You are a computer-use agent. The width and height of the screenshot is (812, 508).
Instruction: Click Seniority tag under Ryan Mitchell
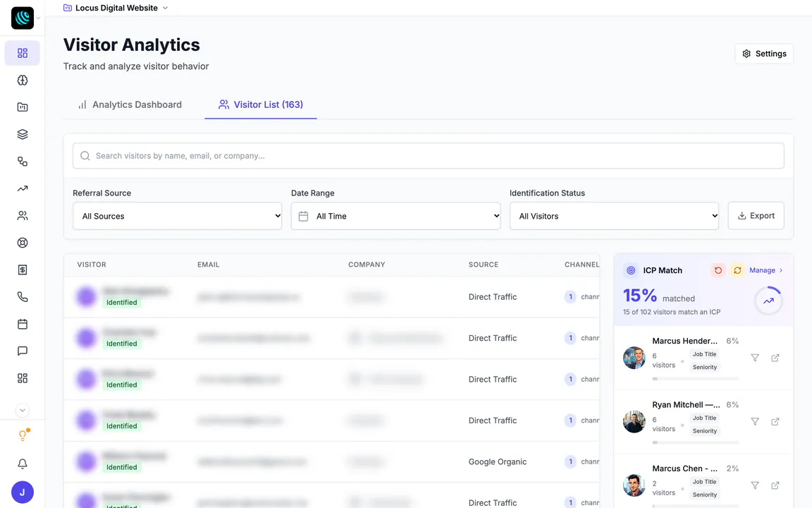[705, 431]
